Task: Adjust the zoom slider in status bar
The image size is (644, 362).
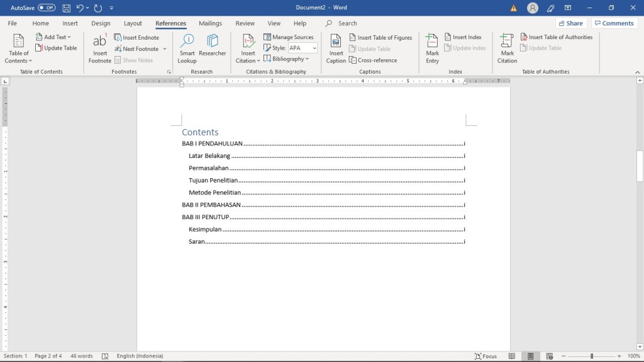Action: [x=591, y=356]
